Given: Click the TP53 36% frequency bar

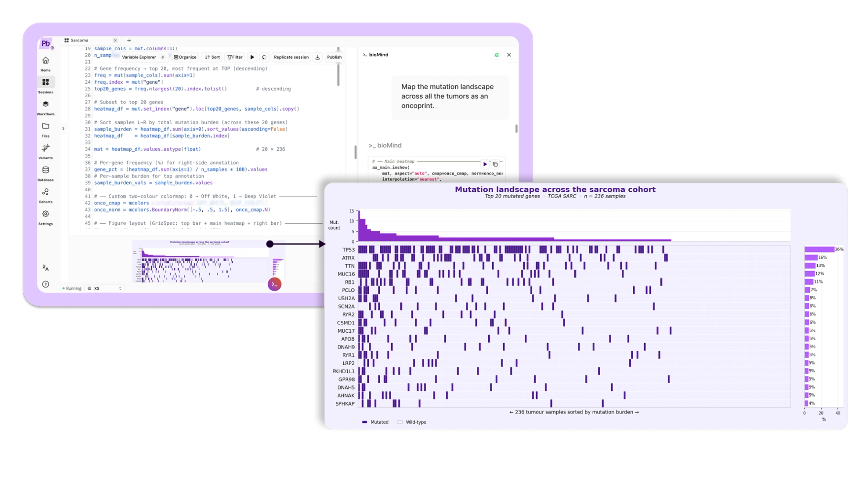Looking at the screenshot, I should click(819, 249).
